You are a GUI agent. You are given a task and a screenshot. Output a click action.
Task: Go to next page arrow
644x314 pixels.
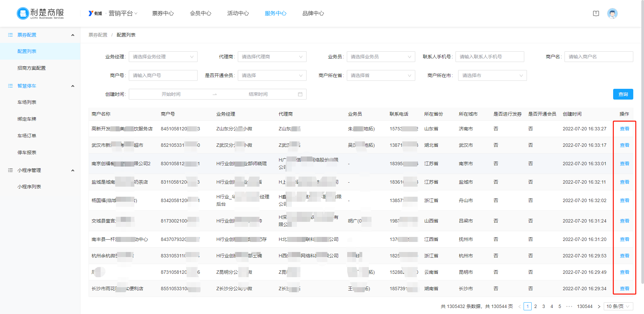coord(599,306)
